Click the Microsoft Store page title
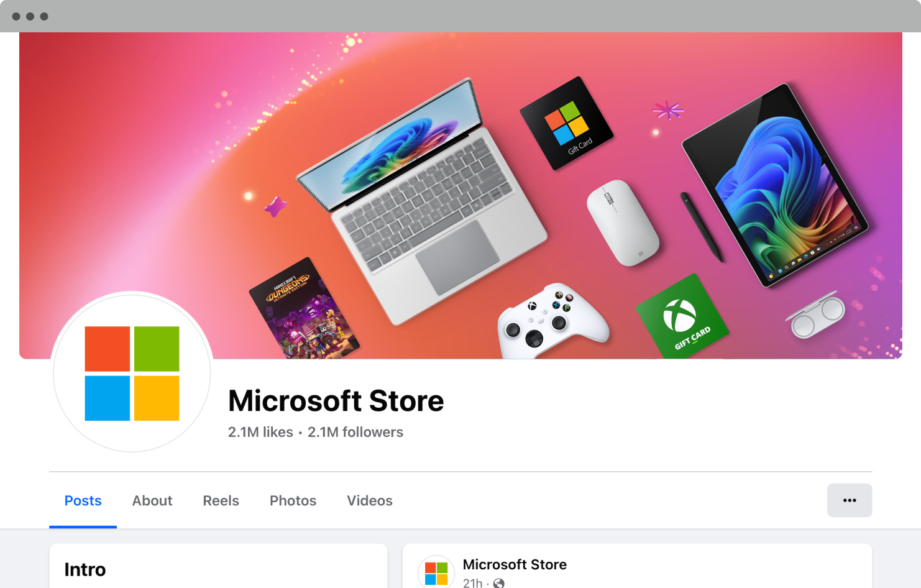 tap(336, 401)
